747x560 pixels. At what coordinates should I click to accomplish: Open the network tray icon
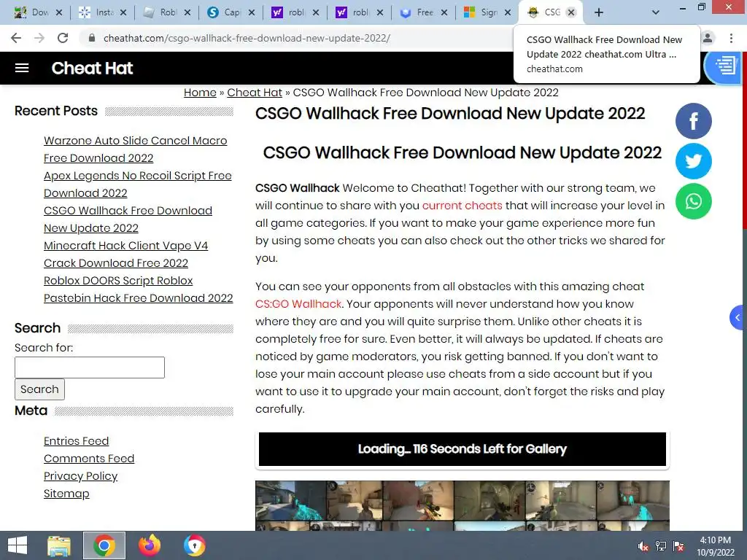pyautogui.click(x=661, y=546)
